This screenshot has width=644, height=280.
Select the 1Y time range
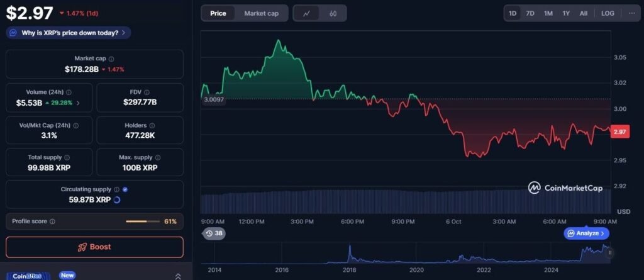pyautogui.click(x=566, y=13)
